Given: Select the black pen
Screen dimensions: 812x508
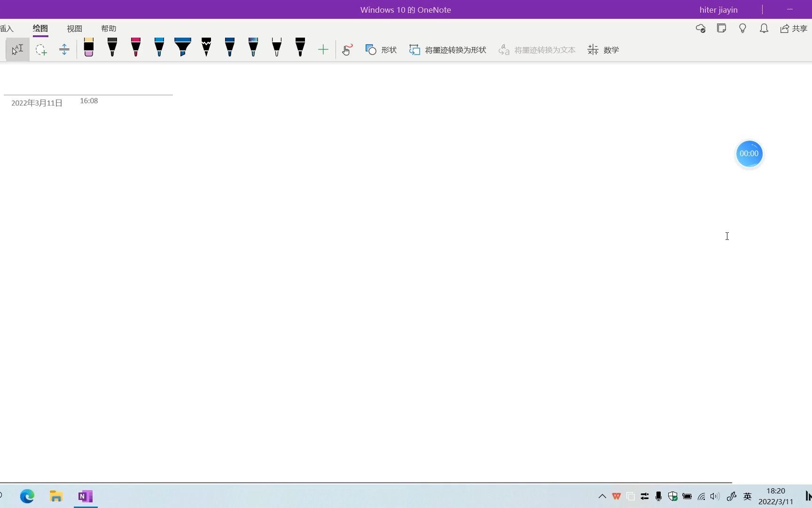Looking at the screenshot, I should (112, 48).
